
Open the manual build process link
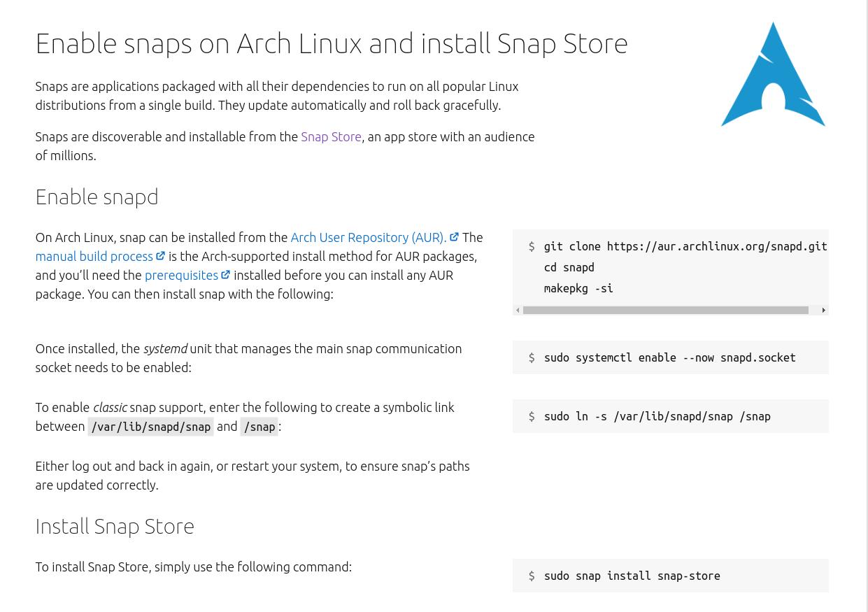tap(94, 256)
